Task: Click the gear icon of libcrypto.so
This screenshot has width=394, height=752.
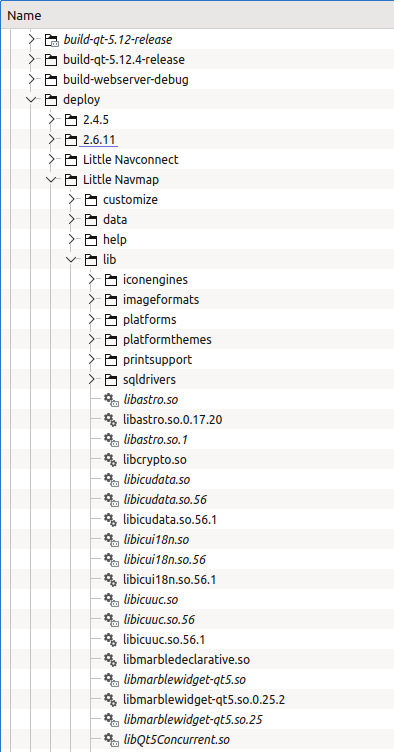Action: tap(111, 459)
